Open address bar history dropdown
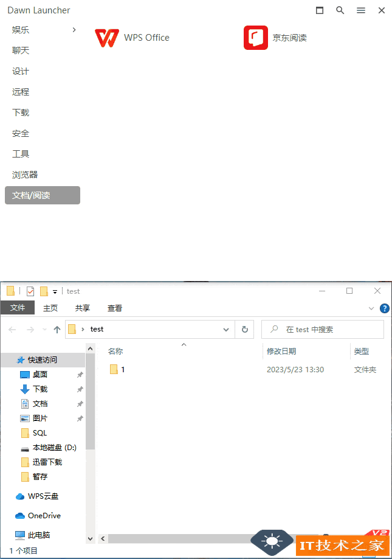 [225, 330]
